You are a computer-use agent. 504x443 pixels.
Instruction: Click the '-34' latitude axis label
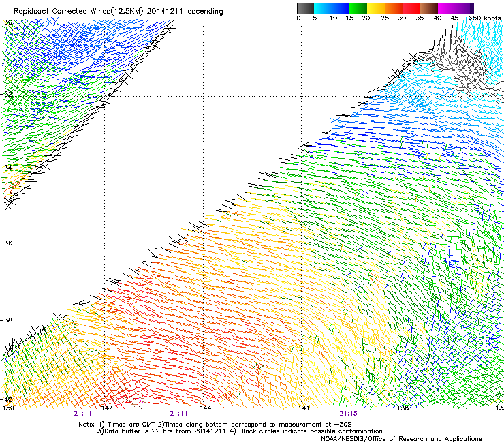[6, 168]
